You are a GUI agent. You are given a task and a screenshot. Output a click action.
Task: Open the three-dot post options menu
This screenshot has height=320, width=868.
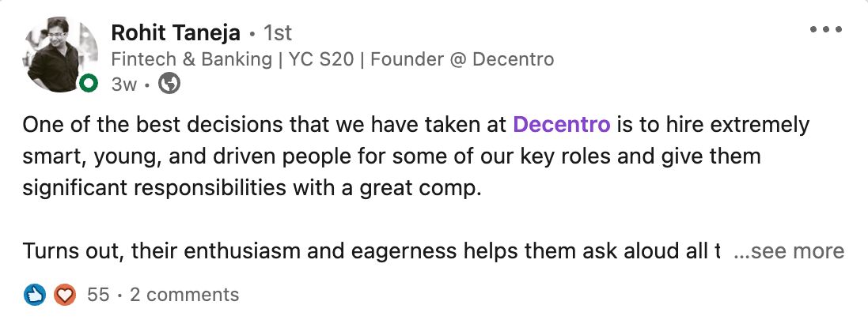click(826, 30)
